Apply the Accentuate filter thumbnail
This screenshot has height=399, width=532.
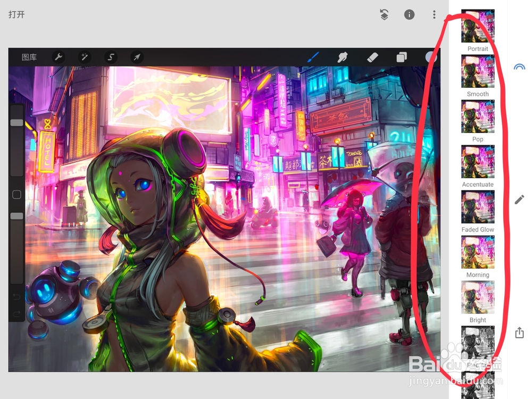tap(478, 162)
